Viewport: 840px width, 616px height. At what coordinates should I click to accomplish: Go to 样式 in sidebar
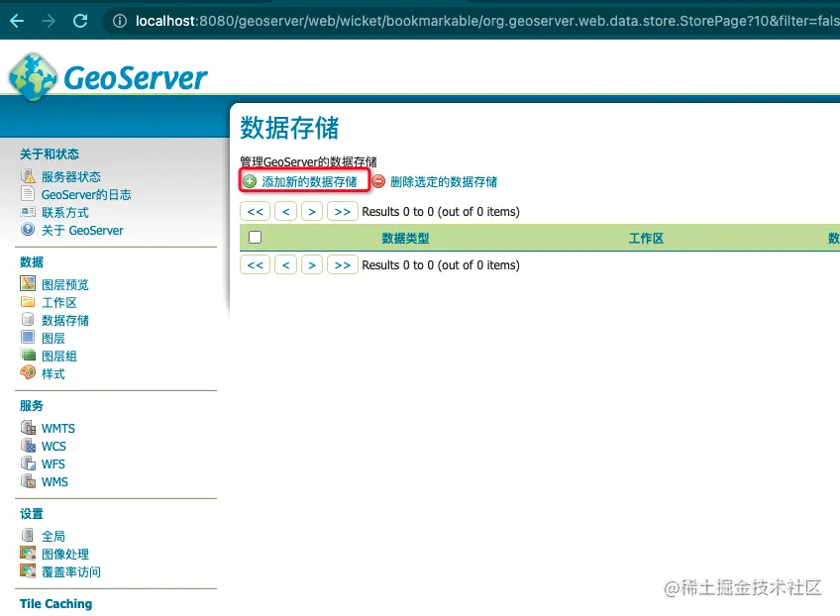point(53,374)
